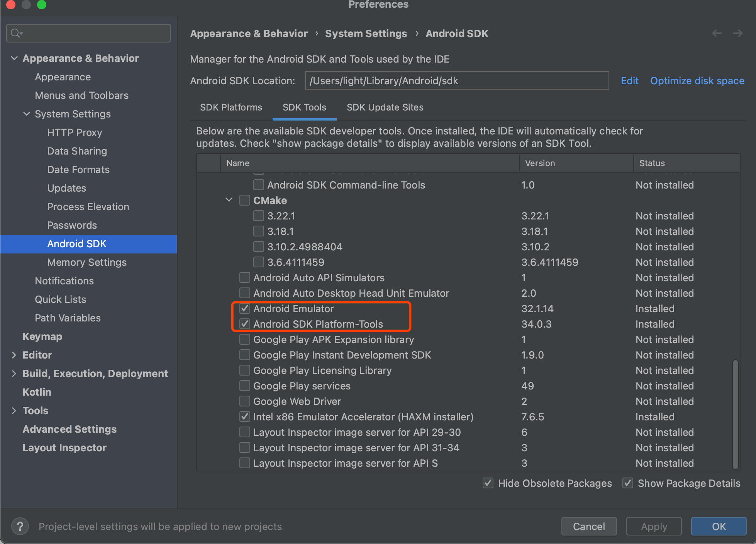Click the green window zoom button
Image resolution: width=756 pixels, height=544 pixels.
[42, 5]
